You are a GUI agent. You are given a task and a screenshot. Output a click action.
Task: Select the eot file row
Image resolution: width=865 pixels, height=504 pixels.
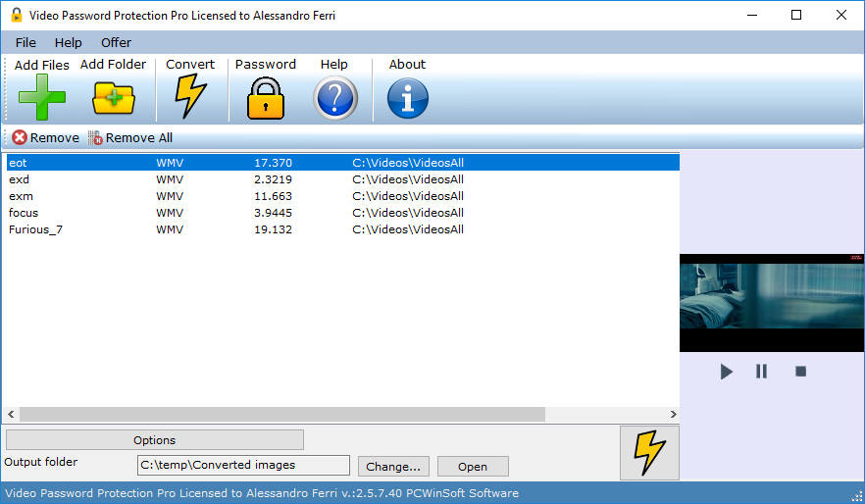[342, 163]
